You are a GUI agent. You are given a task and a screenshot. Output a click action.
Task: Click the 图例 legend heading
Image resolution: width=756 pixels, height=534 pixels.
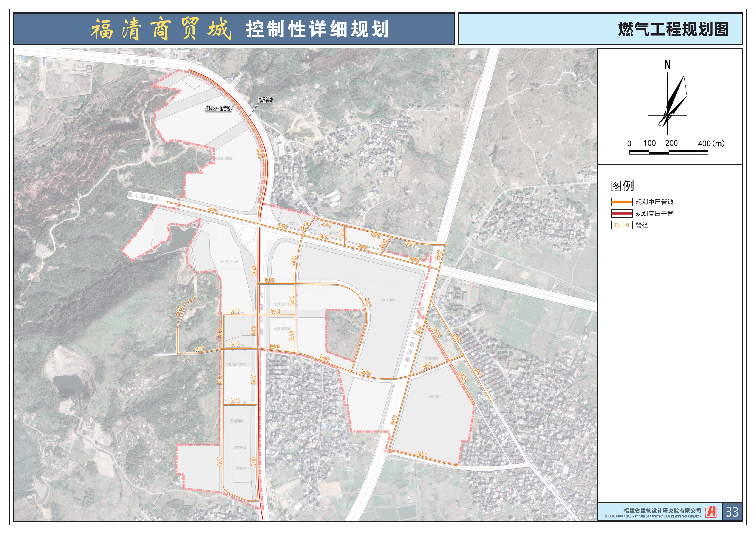(x=622, y=186)
